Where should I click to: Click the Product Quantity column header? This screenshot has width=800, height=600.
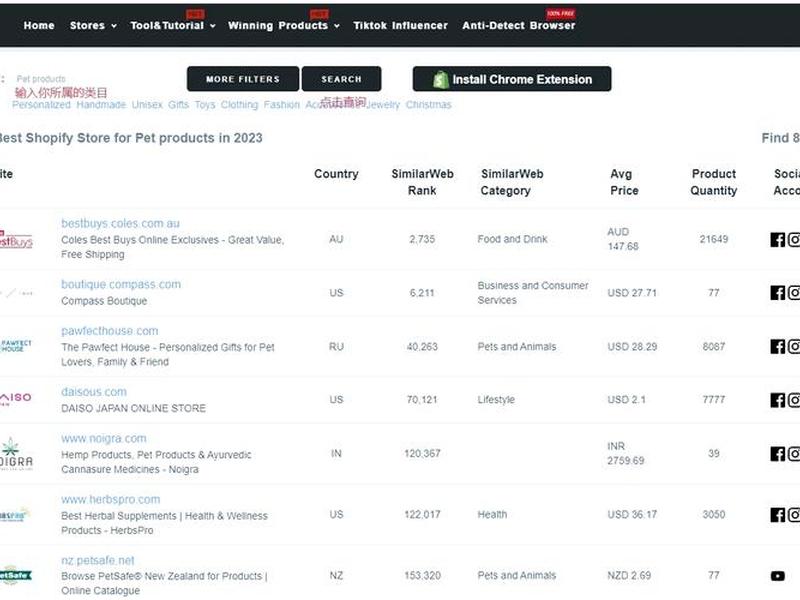pyautogui.click(x=714, y=182)
